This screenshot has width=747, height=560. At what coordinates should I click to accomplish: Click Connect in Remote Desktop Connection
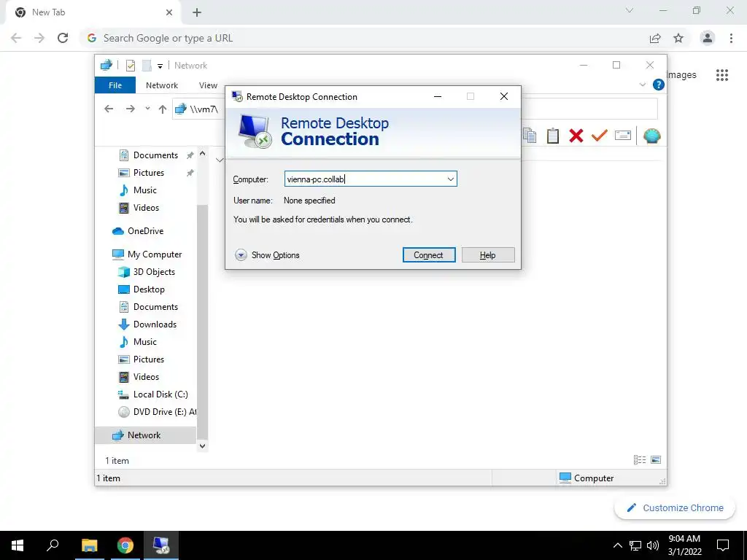point(429,254)
